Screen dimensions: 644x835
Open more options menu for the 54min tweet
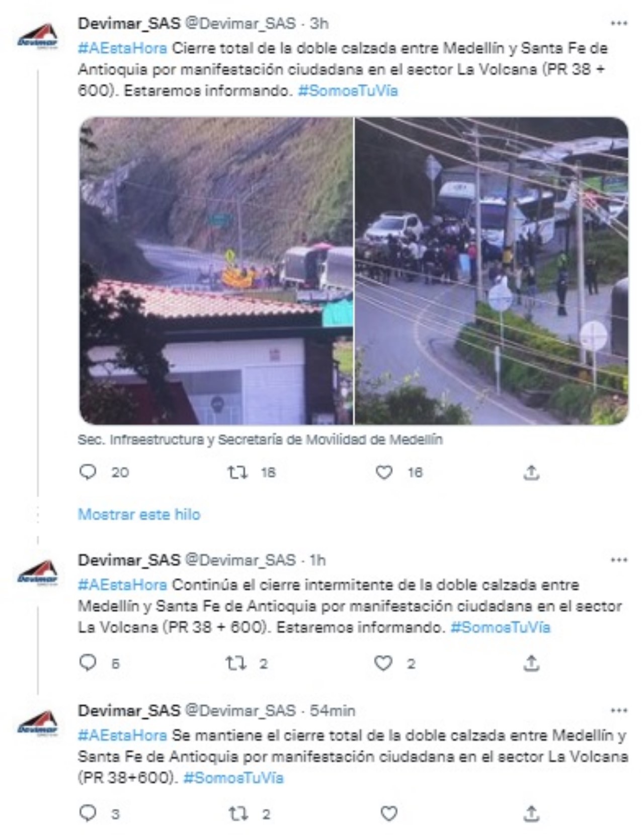tap(619, 710)
